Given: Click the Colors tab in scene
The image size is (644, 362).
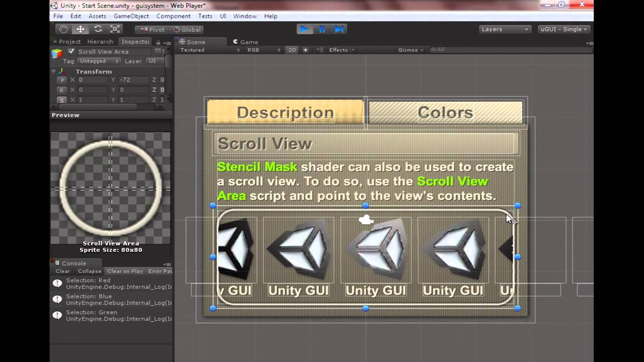Looking at the screenshot, I should tap(445, 112).
